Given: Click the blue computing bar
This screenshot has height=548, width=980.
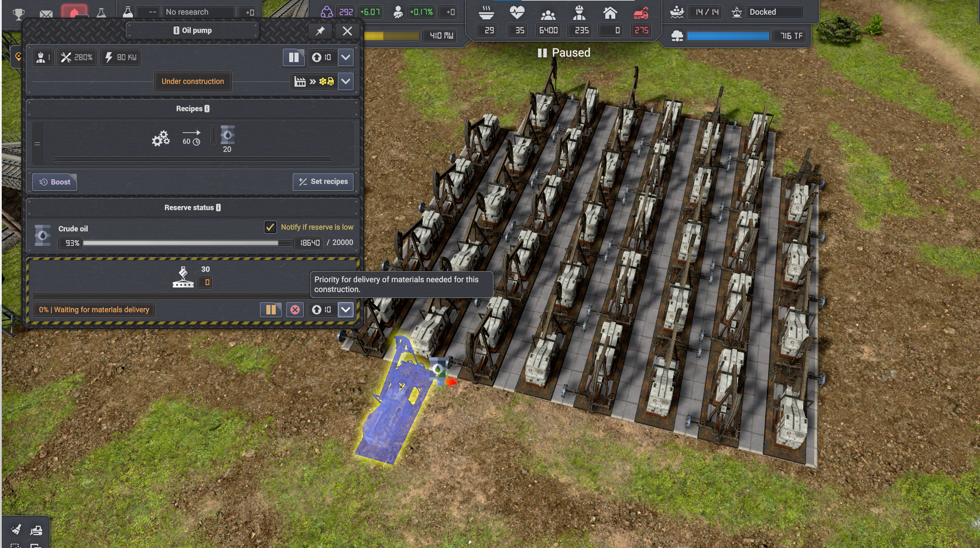Looking at the screenshot, I should [728, 36].
